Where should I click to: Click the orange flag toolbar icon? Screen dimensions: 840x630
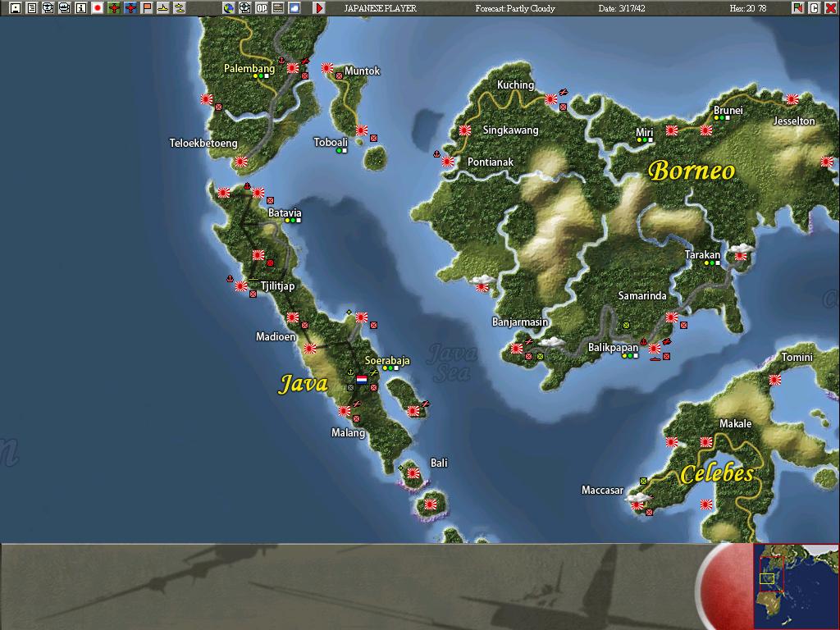(x=147, y=8)
